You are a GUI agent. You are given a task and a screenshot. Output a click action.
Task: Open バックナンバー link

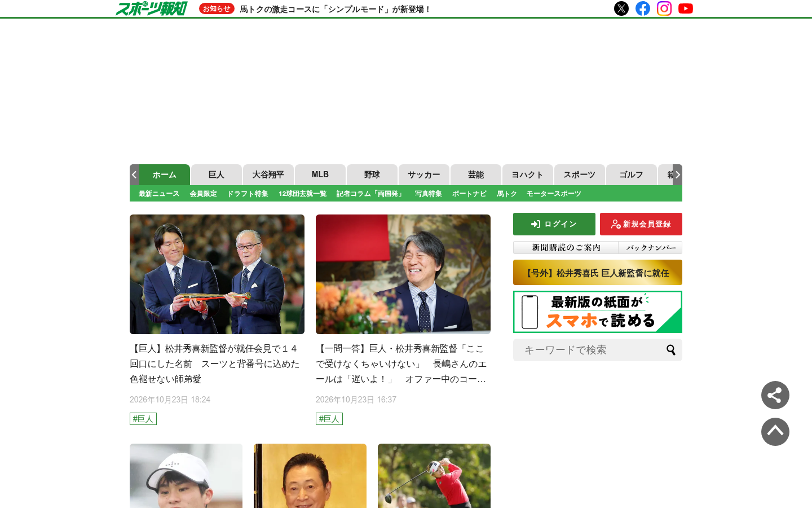click(x=651, y=248)
